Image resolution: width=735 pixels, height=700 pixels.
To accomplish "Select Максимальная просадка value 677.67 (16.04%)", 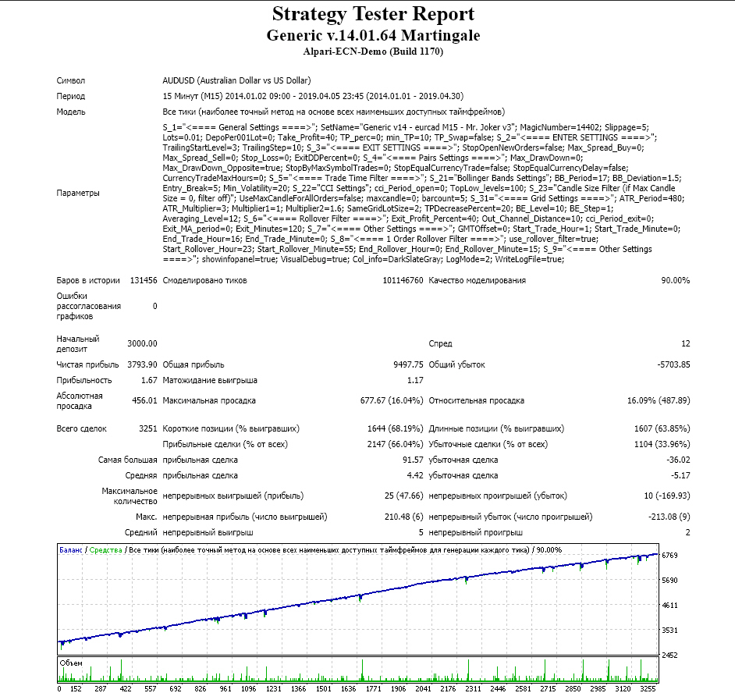I will pyautogui.click(x=392, y=401).
